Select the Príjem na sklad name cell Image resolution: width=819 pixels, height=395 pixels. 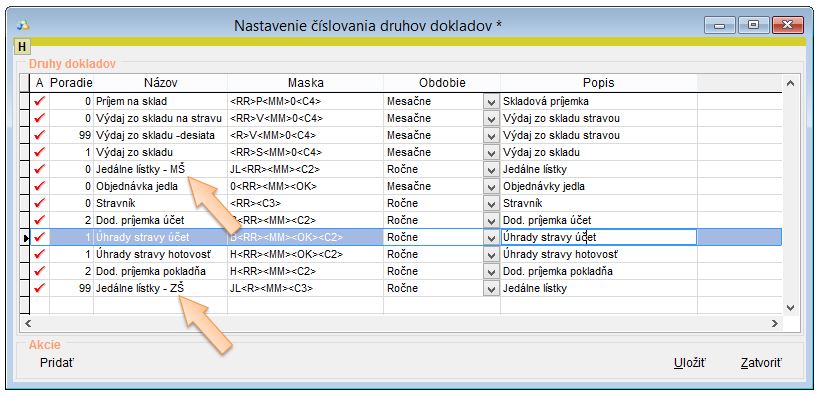pos(160,101)
